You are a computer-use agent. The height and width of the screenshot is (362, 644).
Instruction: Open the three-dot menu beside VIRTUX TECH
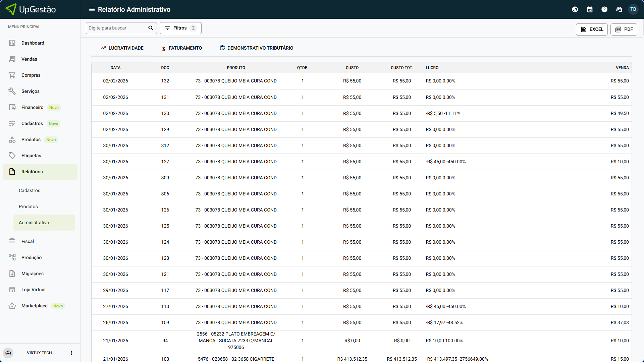point(71,353)
